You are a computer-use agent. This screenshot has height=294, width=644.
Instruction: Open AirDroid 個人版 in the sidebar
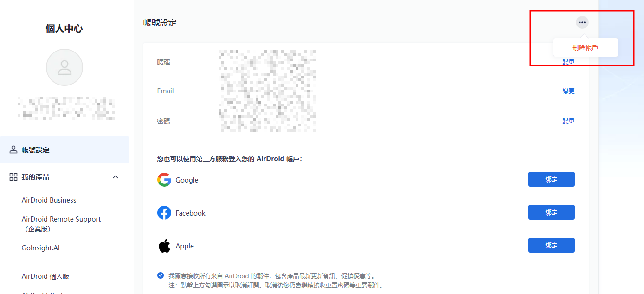pos(45,276)
